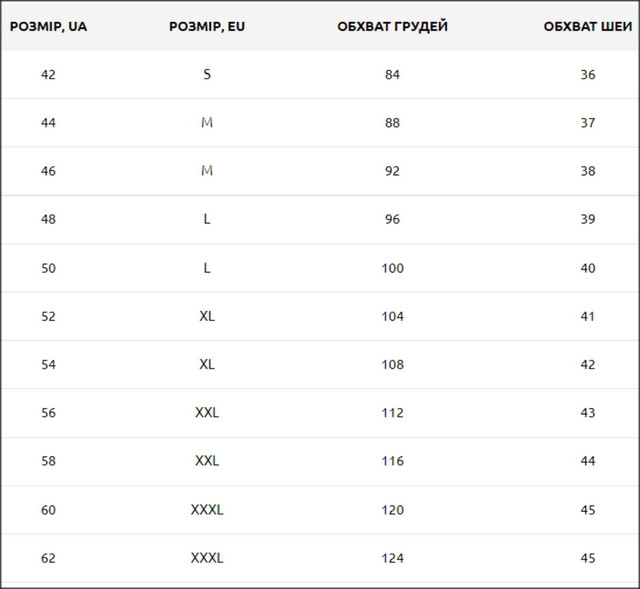
Task: Click neck girth value 43
Action: [x=588, y=413]
